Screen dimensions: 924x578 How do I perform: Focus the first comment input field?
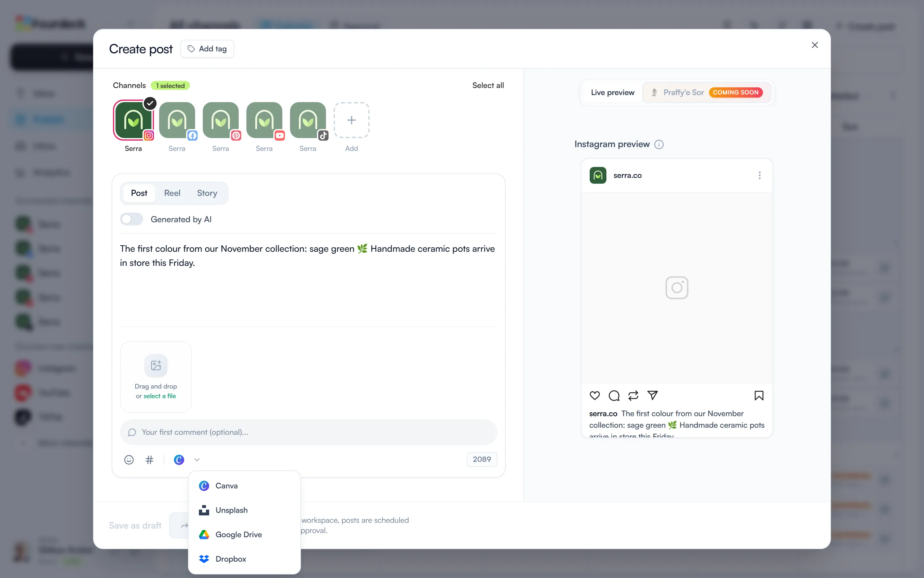pyautogui.click(x=308, y=432)
